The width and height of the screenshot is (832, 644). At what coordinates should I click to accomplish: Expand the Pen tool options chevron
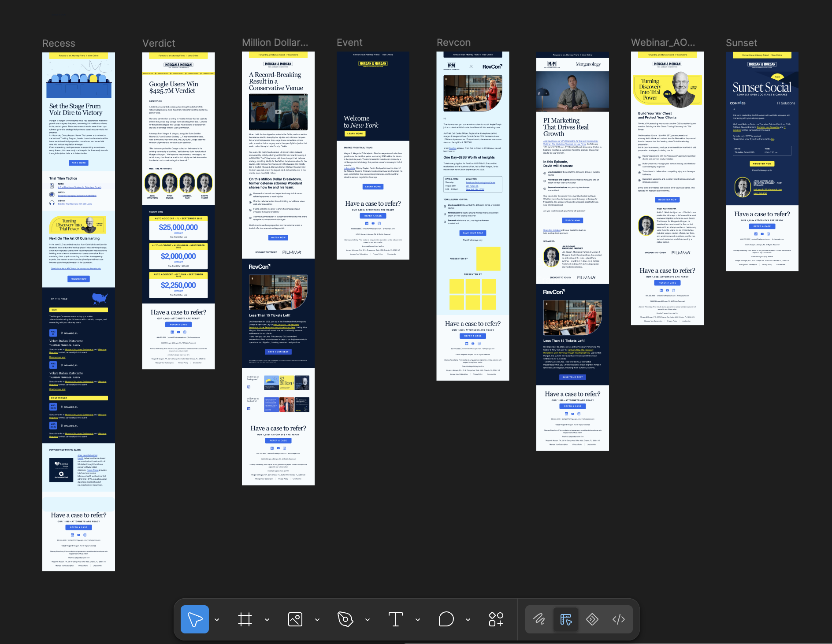[368, 620]
